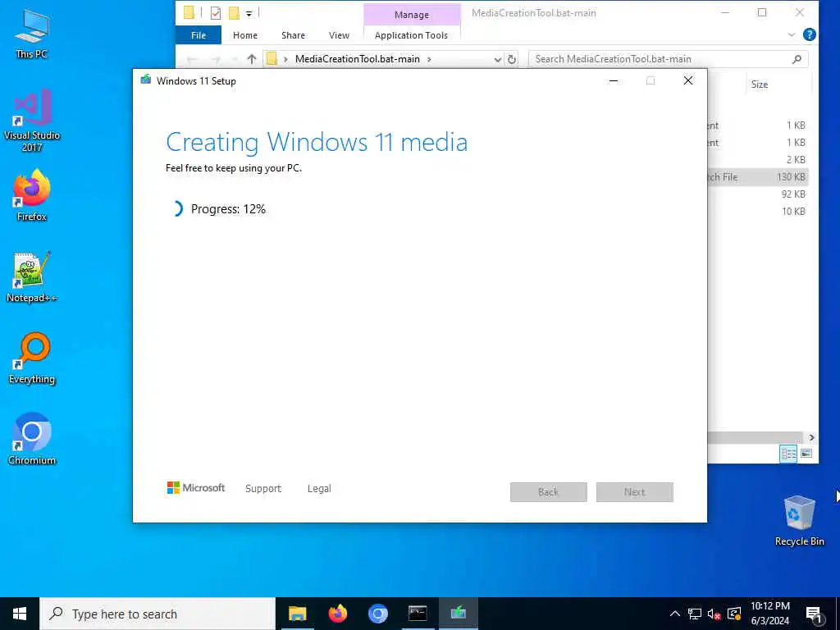Refresh the Explorer folder view
Screen dimensions: 840x630
point(512,59)
